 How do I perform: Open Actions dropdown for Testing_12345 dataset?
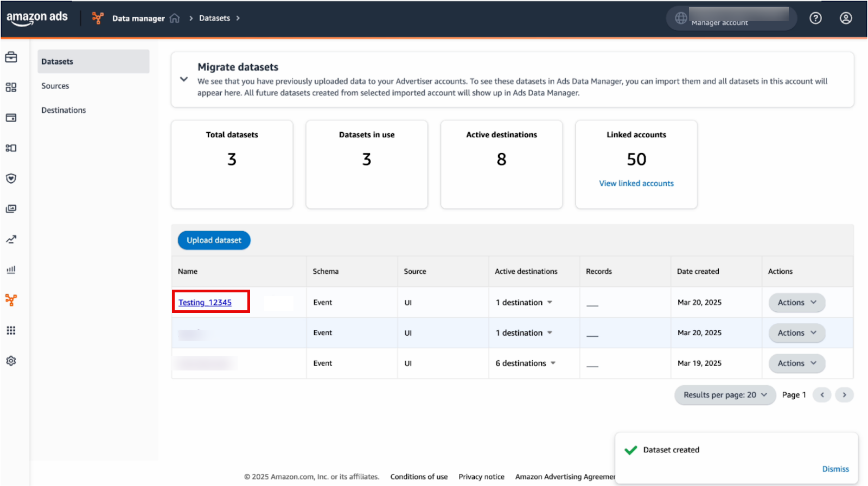click(x=796, y=303)
